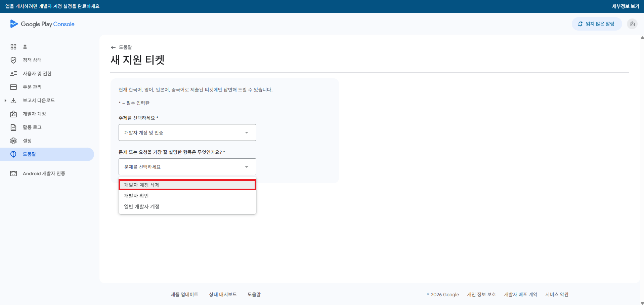Viewport: 644px width, 305px height.
Task: Go to 사용자 및 권한 page
Action: point(47,74)
